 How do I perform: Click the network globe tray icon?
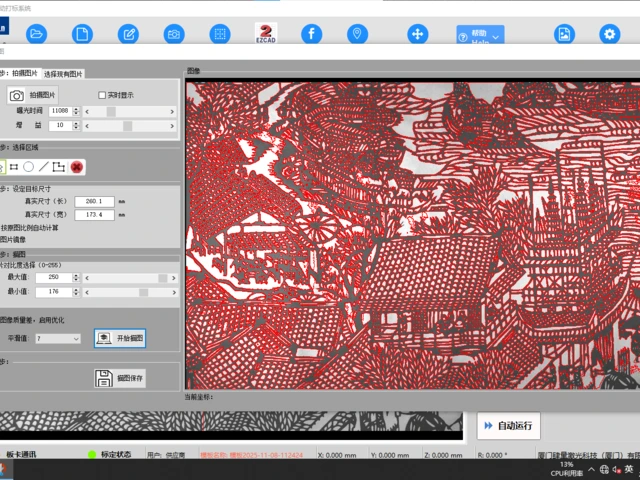pyautogui.click(x=604, y=469)
